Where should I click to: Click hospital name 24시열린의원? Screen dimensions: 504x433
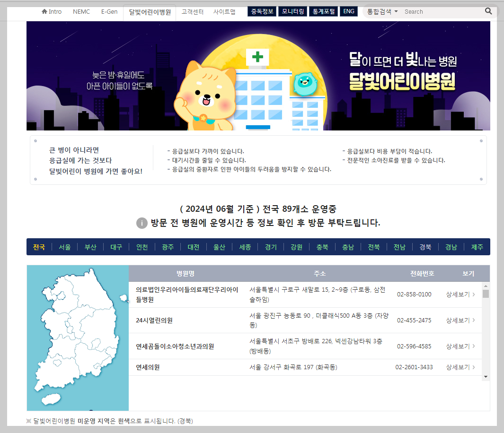[154, 320]
